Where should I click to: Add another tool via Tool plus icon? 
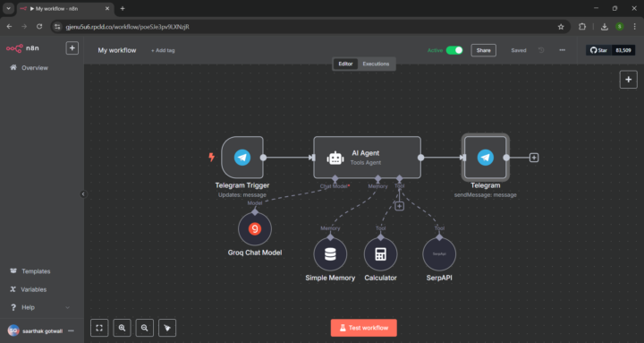(x=399, y=206)
